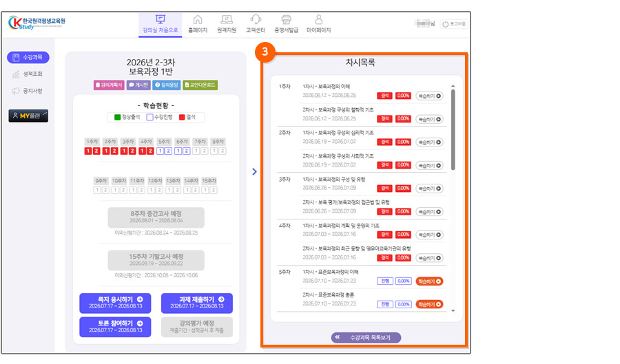Open the 고객센터 headset icon
Screen dimensions: 620x364
(256, 19)
